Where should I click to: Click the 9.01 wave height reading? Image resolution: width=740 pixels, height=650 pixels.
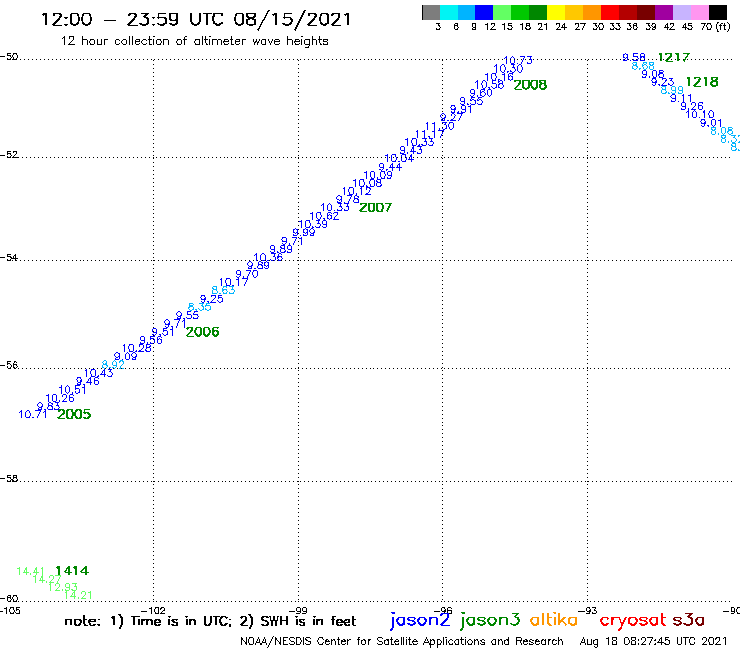click(x=711, y=123)
